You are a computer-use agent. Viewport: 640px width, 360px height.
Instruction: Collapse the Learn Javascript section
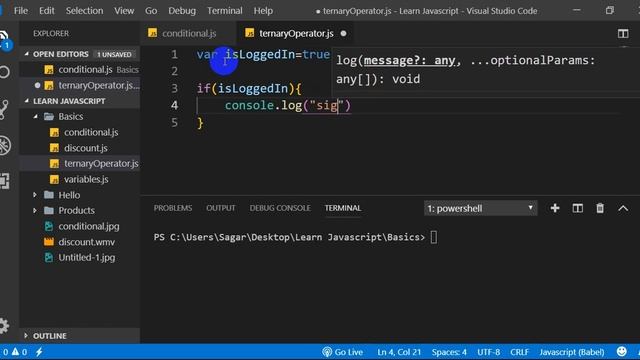27,101
